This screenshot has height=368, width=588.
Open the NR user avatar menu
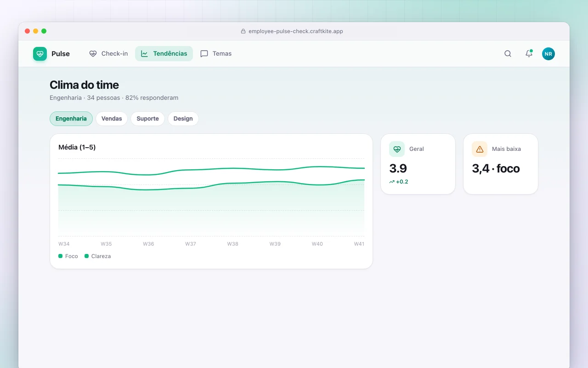(x=548, y=54)
